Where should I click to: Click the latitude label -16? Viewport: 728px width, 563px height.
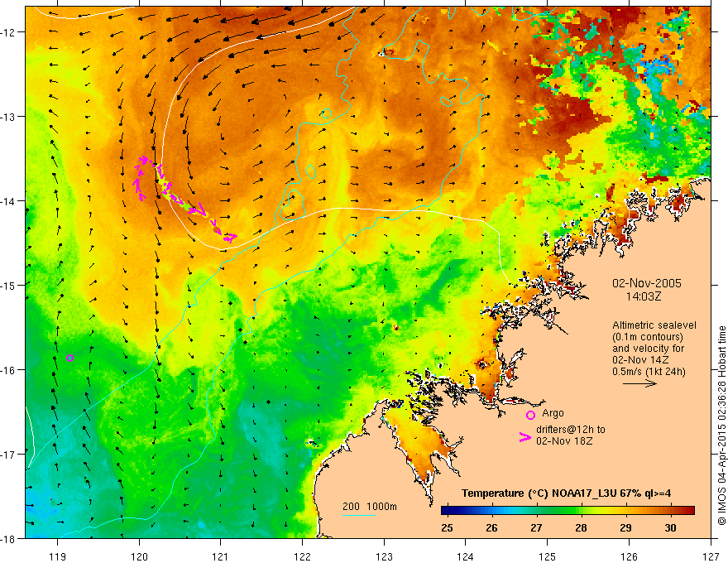click(x=8, y=370)
